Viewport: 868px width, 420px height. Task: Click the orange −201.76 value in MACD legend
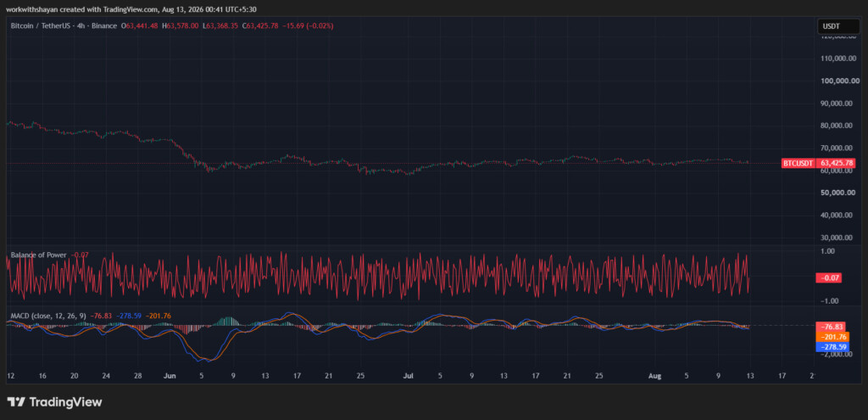point(159,316)
